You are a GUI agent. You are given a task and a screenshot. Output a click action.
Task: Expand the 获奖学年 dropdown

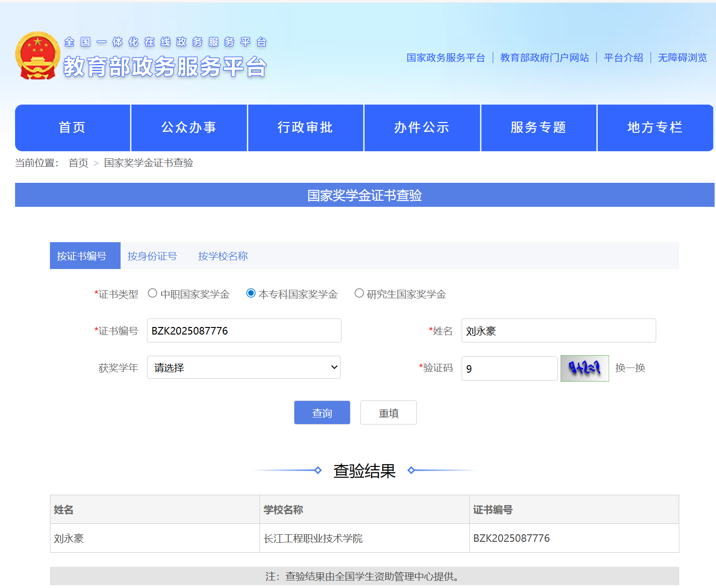[x=244, y=367]
